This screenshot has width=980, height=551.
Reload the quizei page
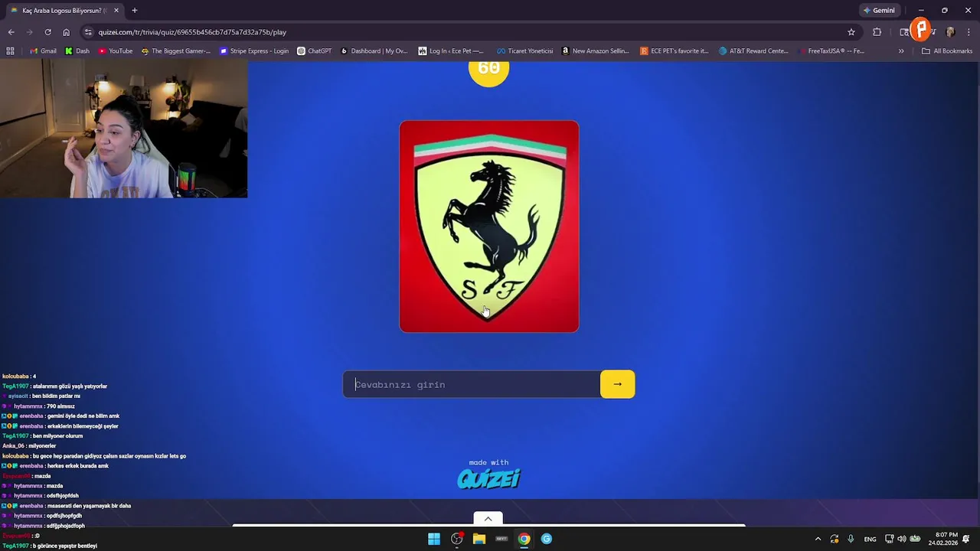[x=47, y=32]
